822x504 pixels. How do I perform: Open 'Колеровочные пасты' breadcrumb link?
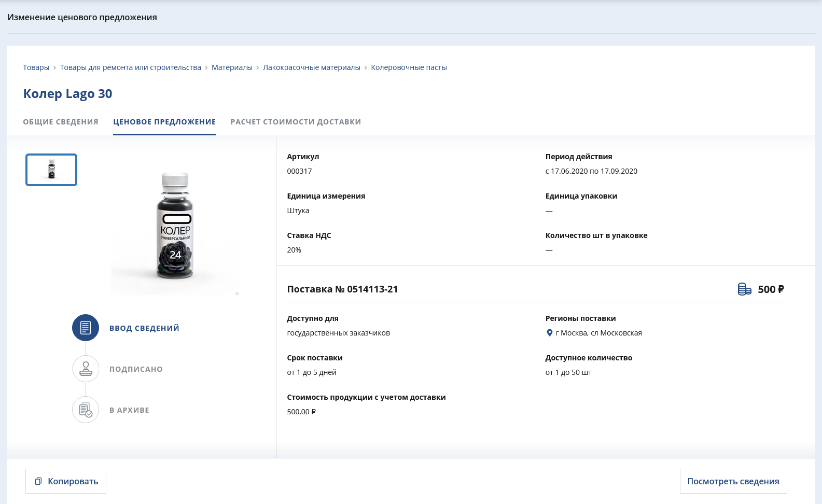coord(409,67)
